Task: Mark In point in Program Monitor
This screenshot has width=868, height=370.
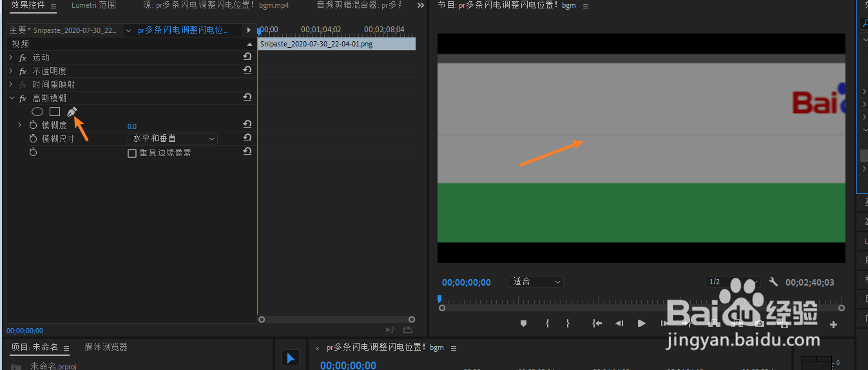Action: click(547, 324)
